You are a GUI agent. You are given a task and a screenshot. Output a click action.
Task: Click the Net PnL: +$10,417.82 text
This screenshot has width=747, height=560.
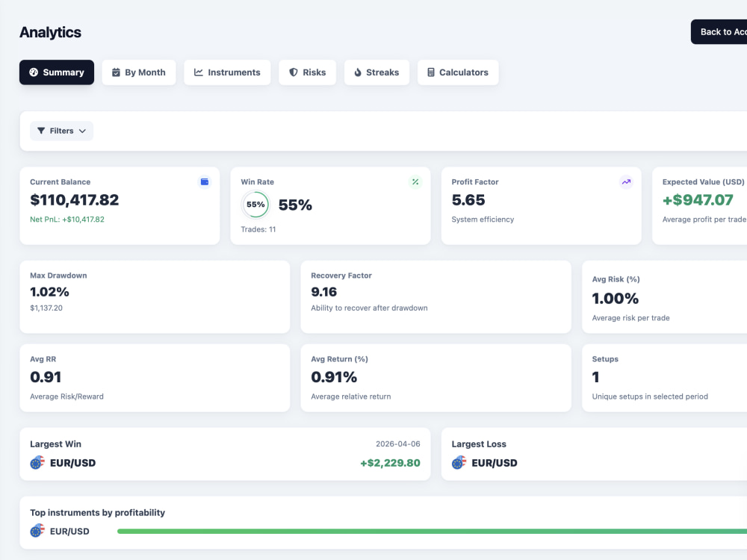[67, 220]
